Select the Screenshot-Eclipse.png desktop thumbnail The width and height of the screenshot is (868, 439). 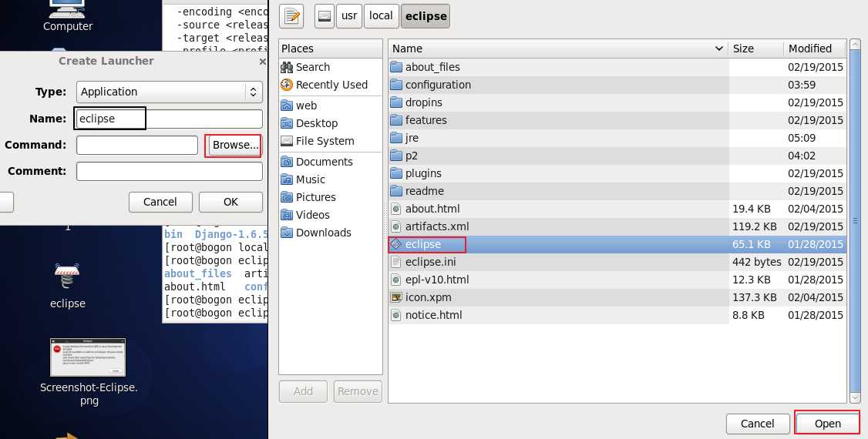click(x=89, y=371)
